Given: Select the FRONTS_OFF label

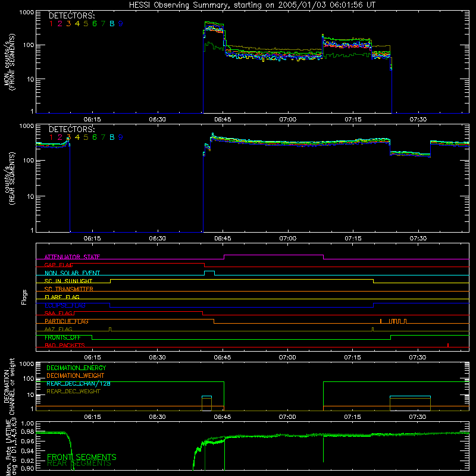Looking at the screenshot, I should click(62, 337).
